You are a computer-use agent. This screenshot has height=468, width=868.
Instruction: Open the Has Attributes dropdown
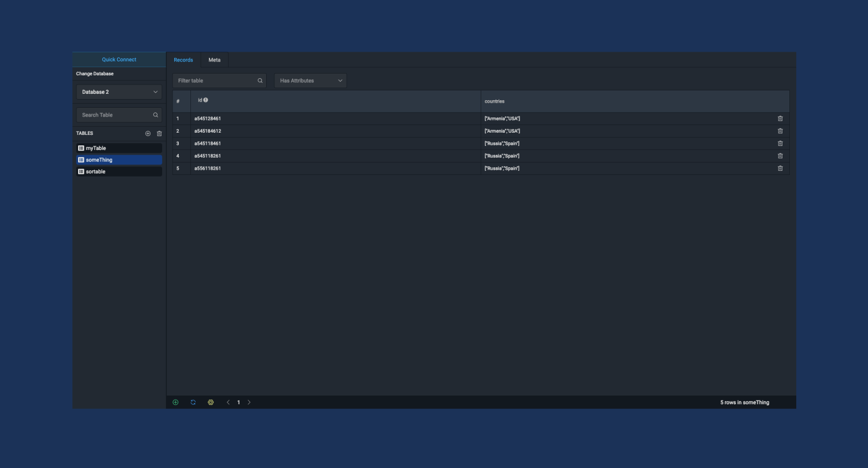pos(311,81)
